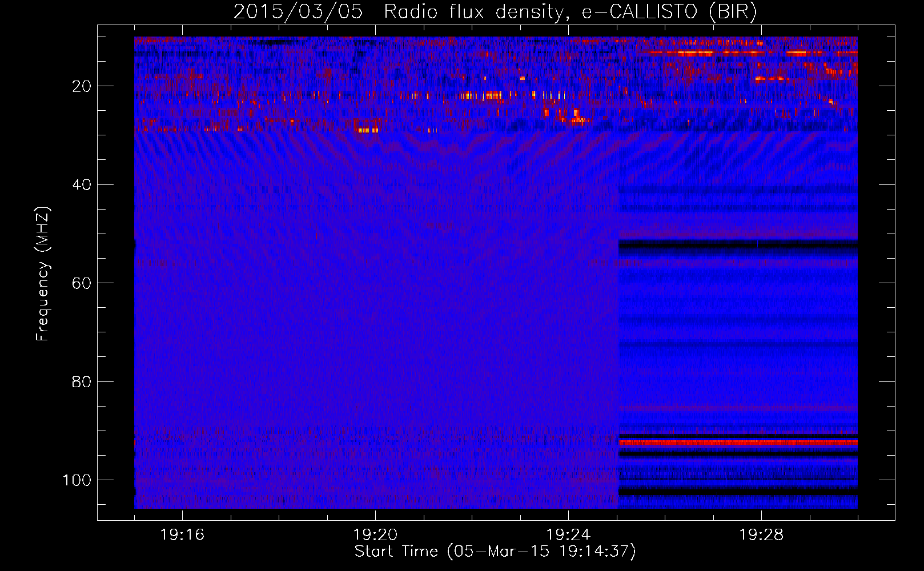
Task: Click the 'Start Time (05-Mar-15 19:14:37)' axis label
Action: click(x=495, y=552)
